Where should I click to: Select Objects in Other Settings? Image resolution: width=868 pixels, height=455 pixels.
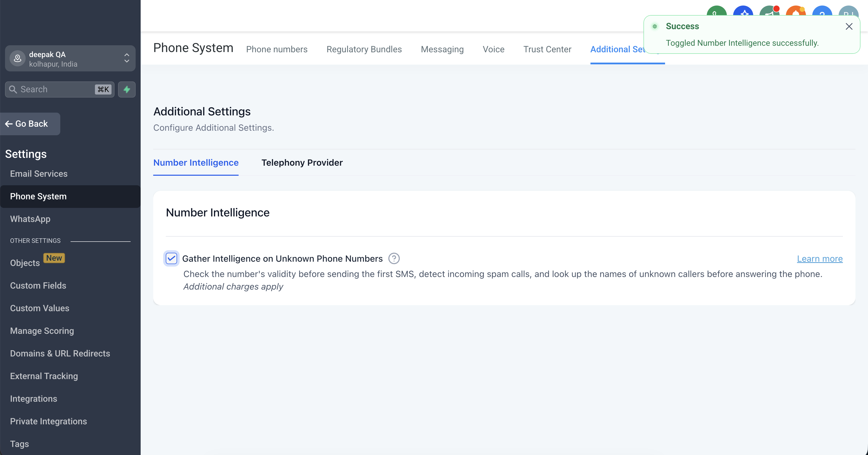click(25, 263)
